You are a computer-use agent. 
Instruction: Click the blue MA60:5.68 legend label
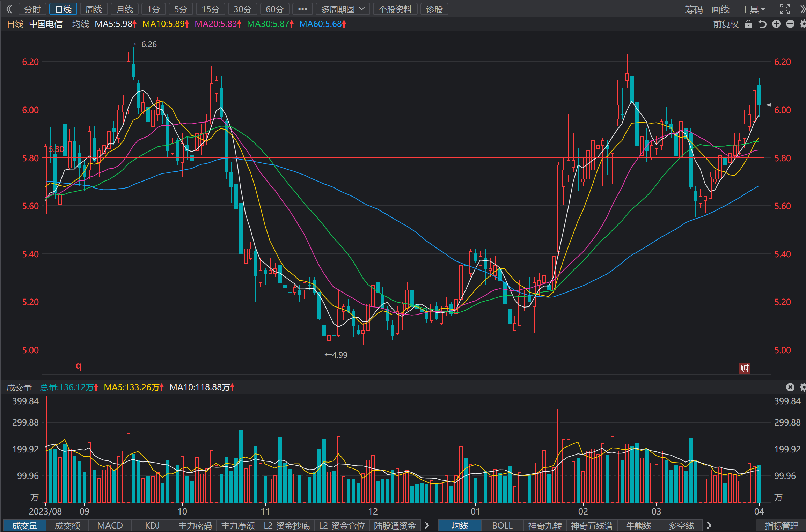click(x=323, y=24)
